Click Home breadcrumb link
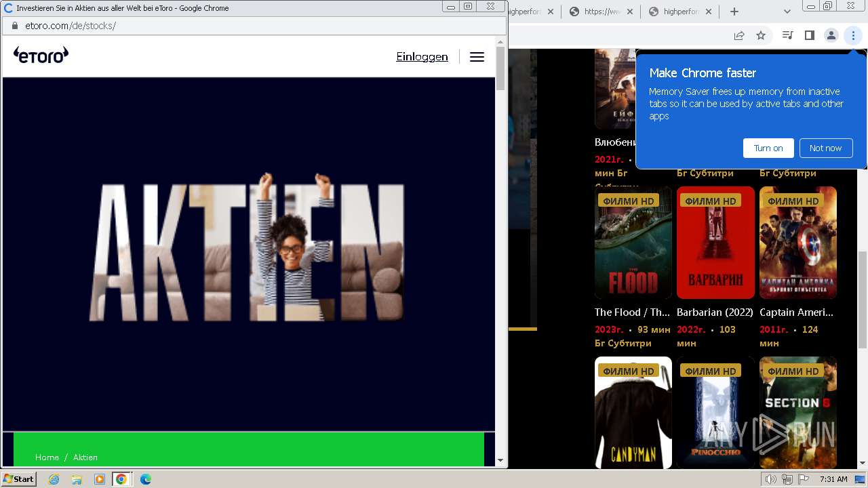This screenshot has width=868, height=488. click(x=47, y=457)
